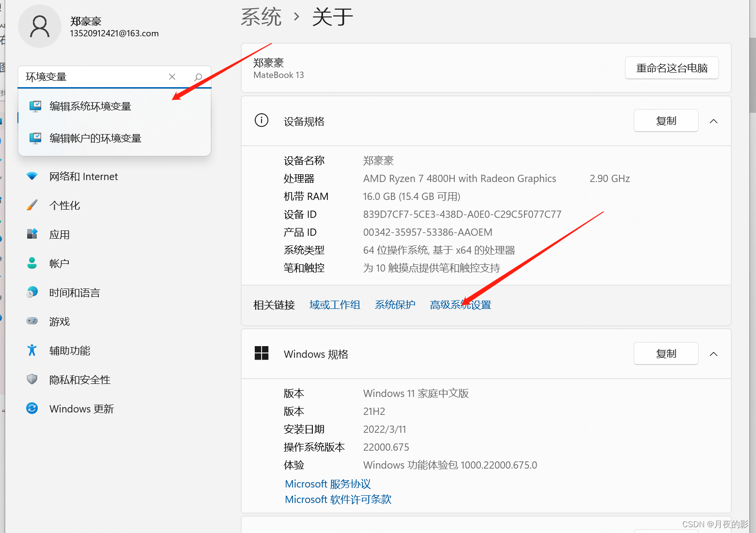Click the monitor icon beside 编辑系统环境变量
The width and height of the screenshot is (756, 533).
point(35,107)
